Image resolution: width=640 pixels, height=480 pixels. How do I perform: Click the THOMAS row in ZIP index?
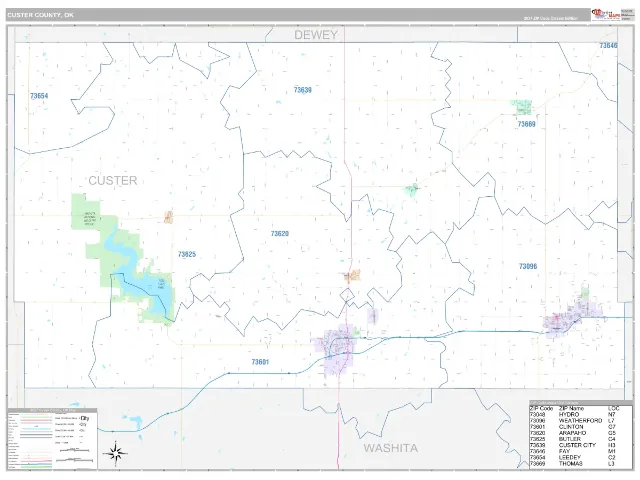575,464
